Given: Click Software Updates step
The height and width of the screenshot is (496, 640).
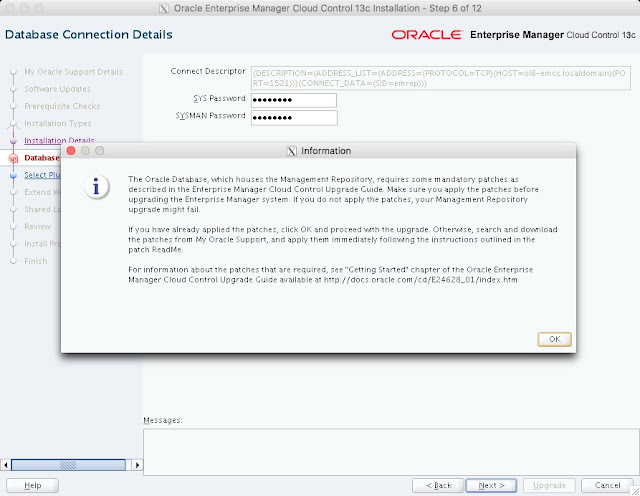Looking at the screenshot, I should click(x=57, y=89).
